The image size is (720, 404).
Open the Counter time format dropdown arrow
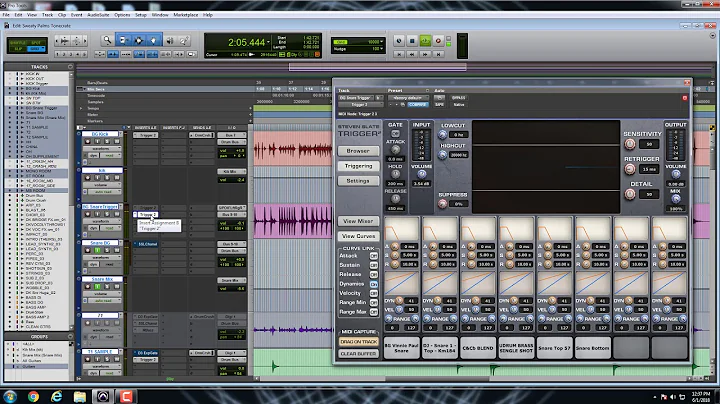[268, 42]
